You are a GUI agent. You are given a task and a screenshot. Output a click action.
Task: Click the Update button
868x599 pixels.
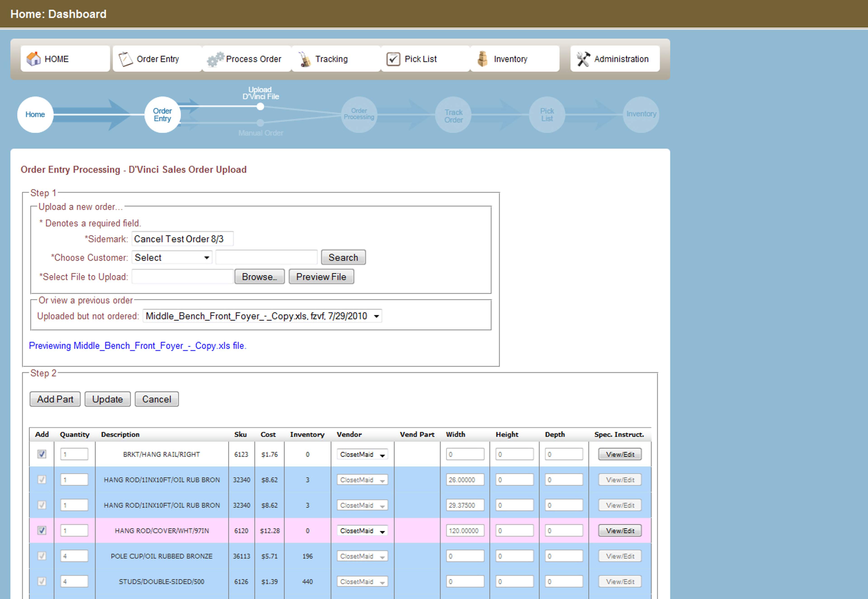tap(108, 399)
